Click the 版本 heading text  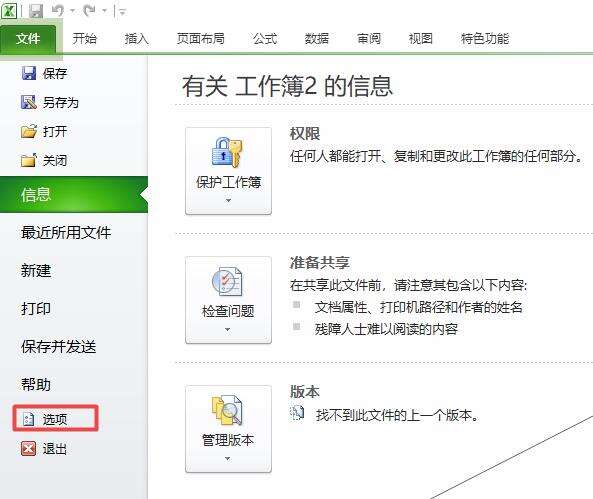pyautogui.click(x=305, y=392)
